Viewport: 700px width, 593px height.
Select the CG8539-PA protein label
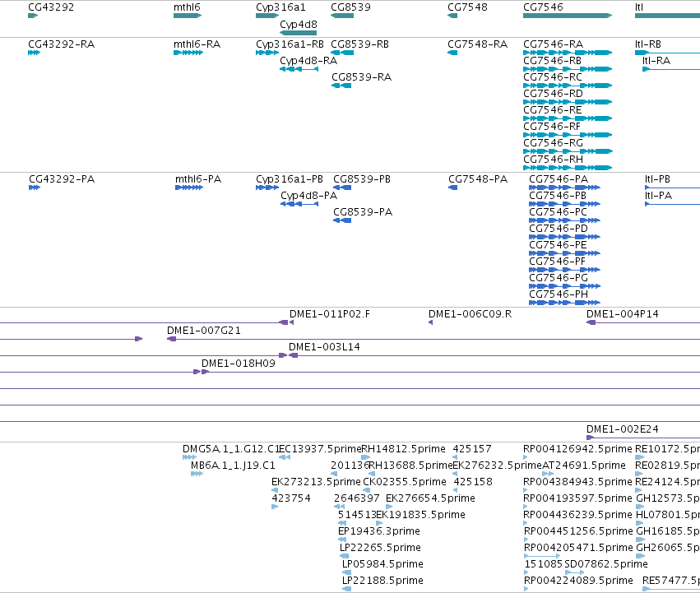pyautogui.click(x=363, y=212)
